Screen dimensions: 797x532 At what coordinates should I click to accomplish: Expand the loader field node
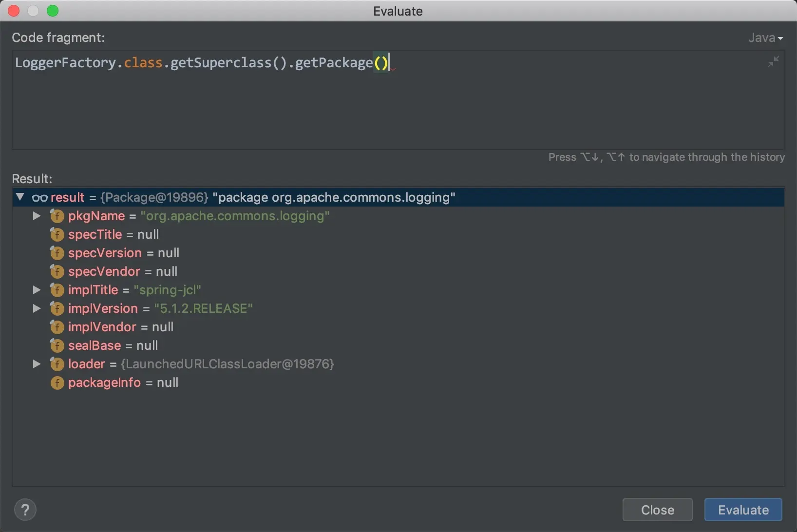37,364
